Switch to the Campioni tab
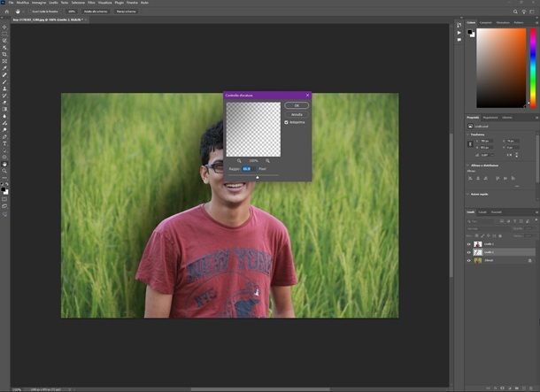The height and width of the screenshot is (392, 540). (x=486, y=23)
